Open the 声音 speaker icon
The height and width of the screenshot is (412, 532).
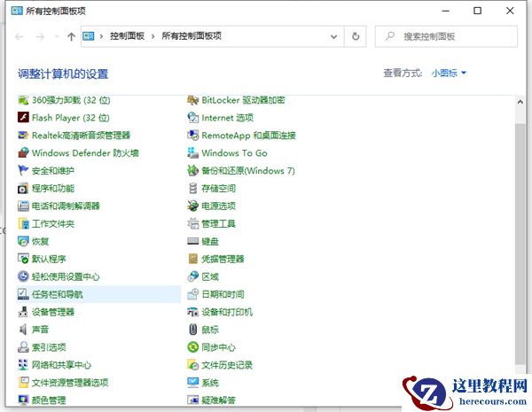(x=23, y=330)
